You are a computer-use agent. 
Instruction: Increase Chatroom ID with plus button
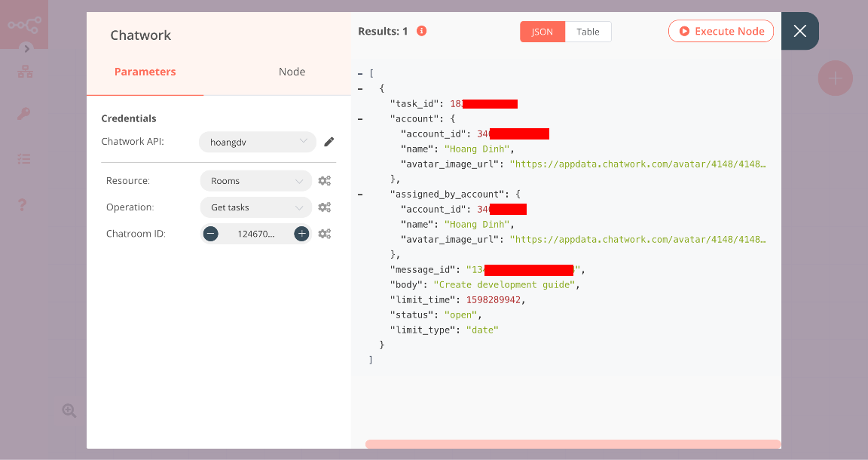pos(301,234)
